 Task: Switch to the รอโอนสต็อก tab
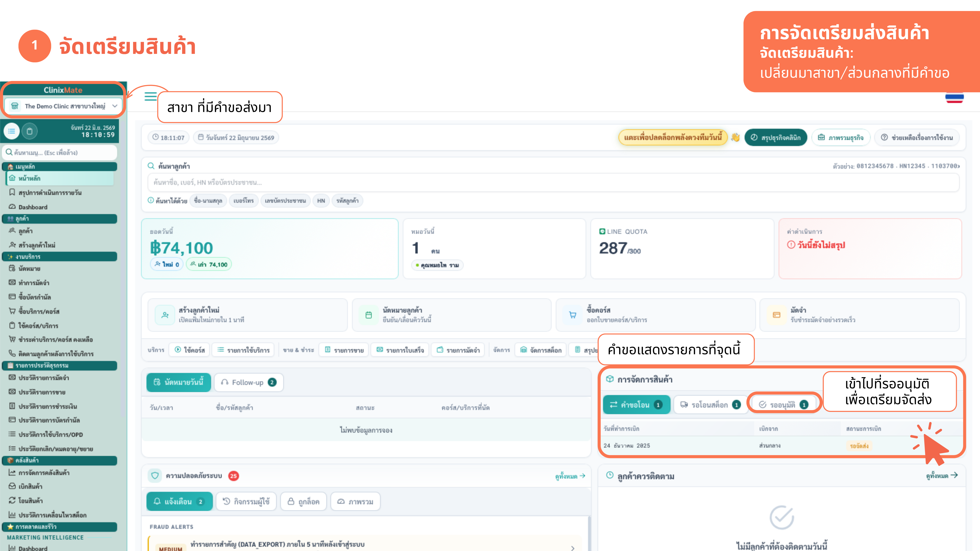click(x=711, y=405)
